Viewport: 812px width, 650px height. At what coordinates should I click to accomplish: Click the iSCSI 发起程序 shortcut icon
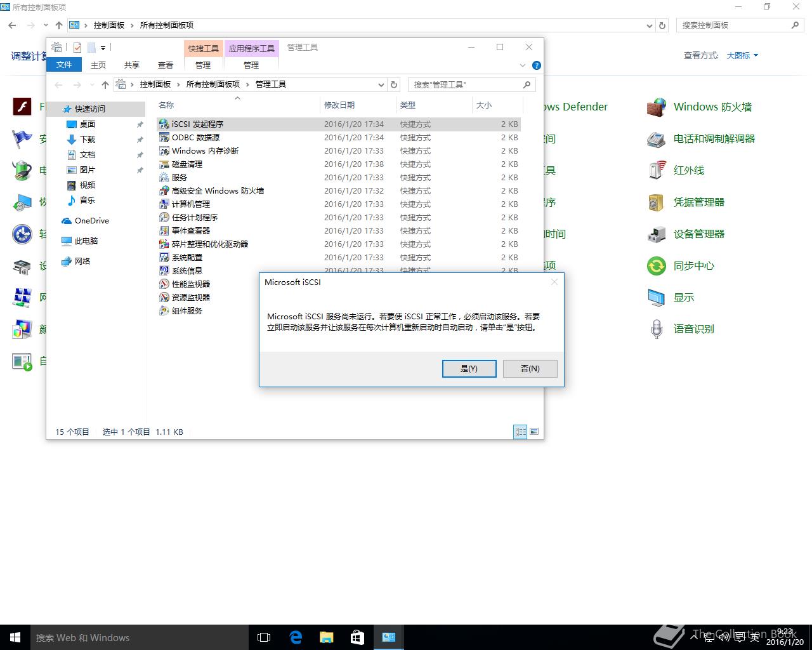(164, 124)
